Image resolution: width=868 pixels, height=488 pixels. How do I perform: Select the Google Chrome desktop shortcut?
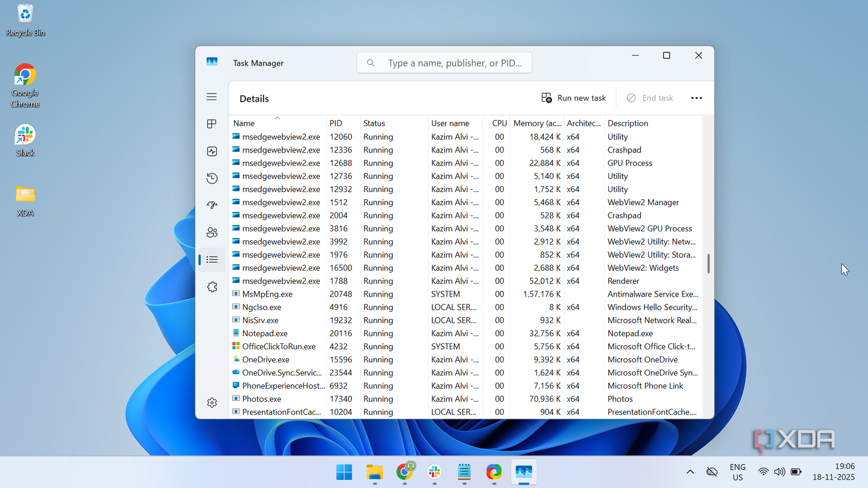(25, 86)
